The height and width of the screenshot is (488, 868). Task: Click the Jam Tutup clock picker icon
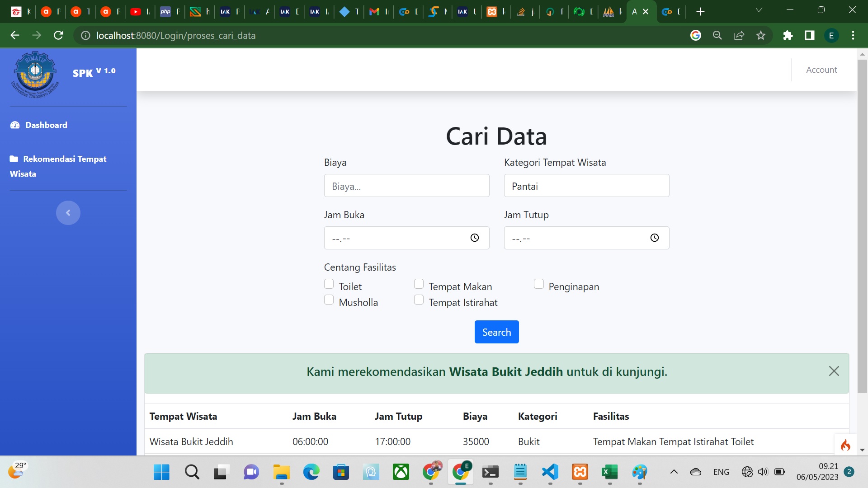click(x=654, y=238)
